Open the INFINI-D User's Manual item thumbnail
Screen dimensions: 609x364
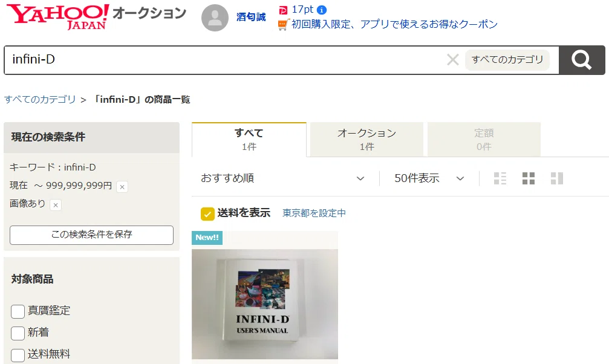265,304
